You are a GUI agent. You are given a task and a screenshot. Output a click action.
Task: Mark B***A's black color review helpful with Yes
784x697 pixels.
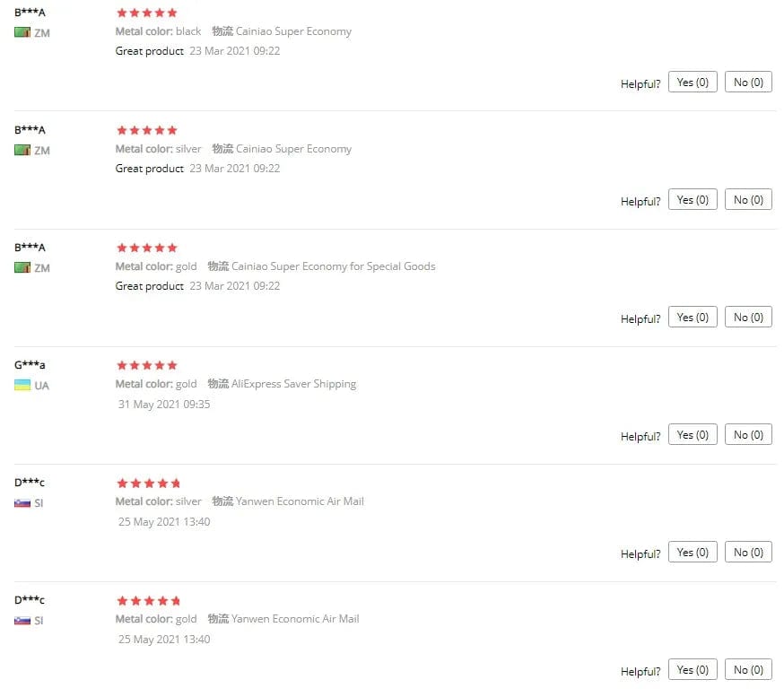click(693, 83)
